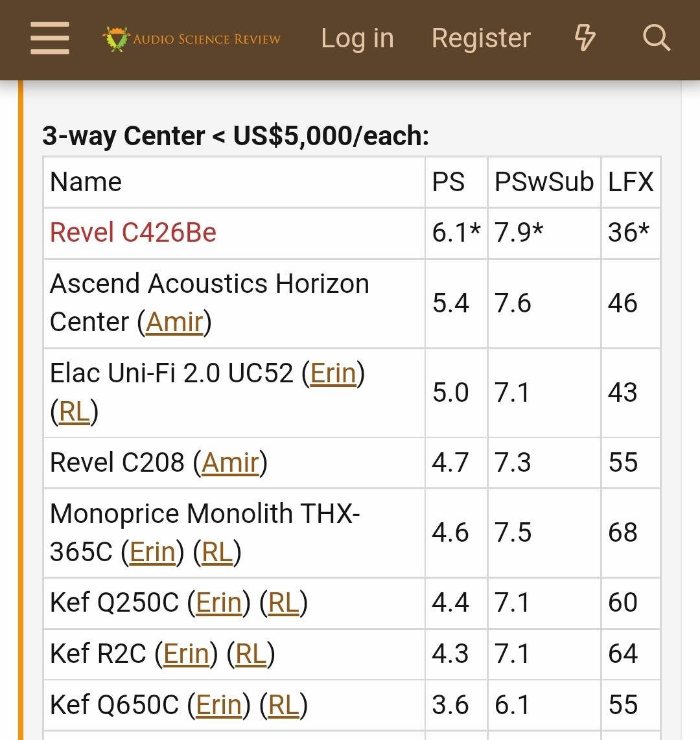This screenshot has width=700, height=740.
Task: Click the Log in link
Action: (x=357, y=38)
